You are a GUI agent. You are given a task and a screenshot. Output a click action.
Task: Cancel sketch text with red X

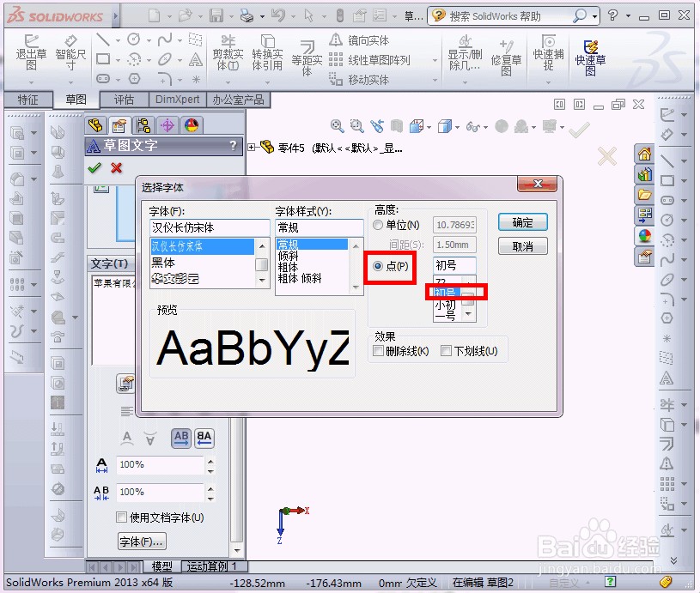tap(117, 167)
